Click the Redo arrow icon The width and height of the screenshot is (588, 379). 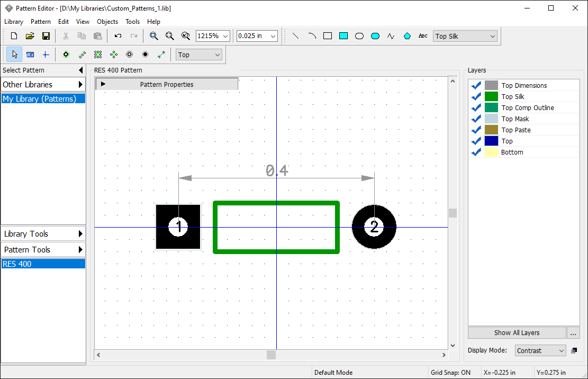point(133,36)
